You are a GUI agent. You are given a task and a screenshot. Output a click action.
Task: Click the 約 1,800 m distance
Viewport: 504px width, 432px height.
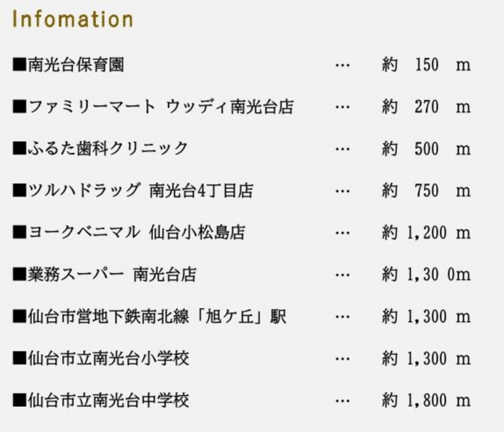point(426,400)
